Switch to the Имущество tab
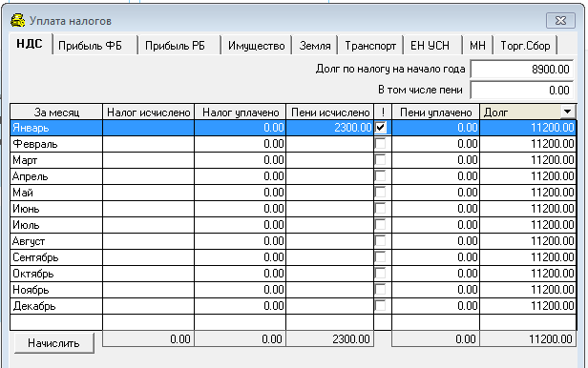588x368 pixels. tap(256, 46)
